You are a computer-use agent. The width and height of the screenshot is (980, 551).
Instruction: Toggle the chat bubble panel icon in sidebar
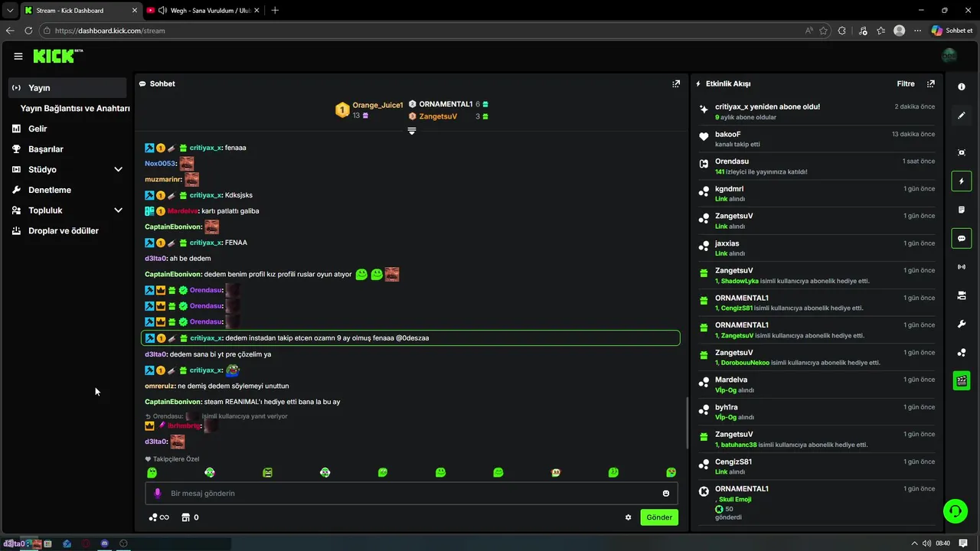click(x=962, y=239)
